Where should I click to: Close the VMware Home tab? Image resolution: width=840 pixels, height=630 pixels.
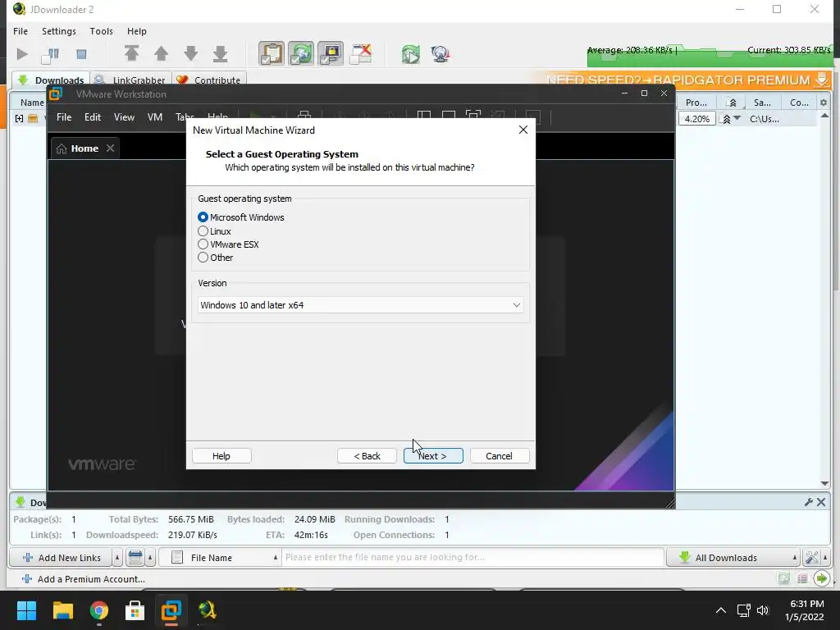110,148
